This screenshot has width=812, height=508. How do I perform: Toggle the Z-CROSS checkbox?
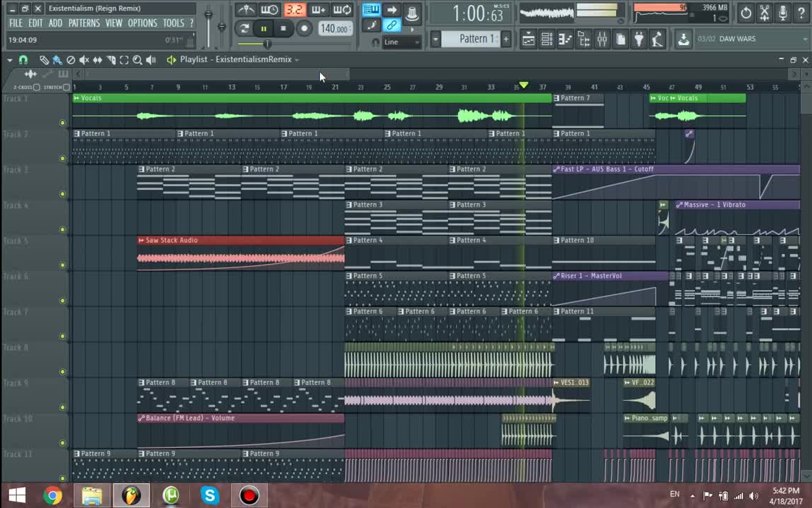36,87
